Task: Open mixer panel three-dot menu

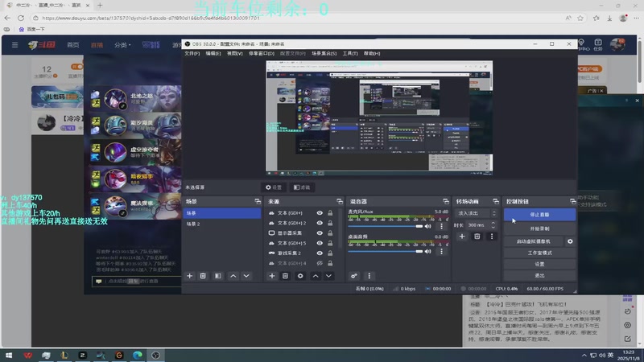Action: (369, 276)
